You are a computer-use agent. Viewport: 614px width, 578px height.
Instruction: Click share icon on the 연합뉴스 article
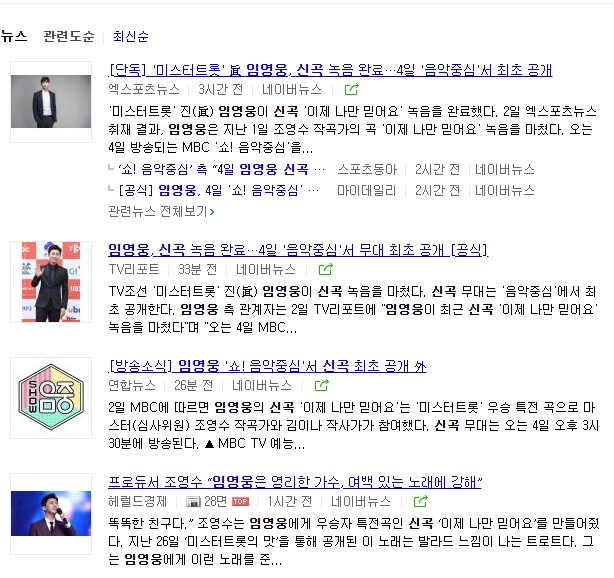pyautogui.click(x=321, y=385)
